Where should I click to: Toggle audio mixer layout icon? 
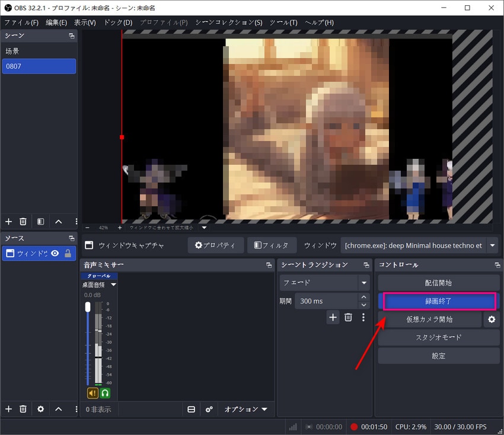[x=192, y=410]
